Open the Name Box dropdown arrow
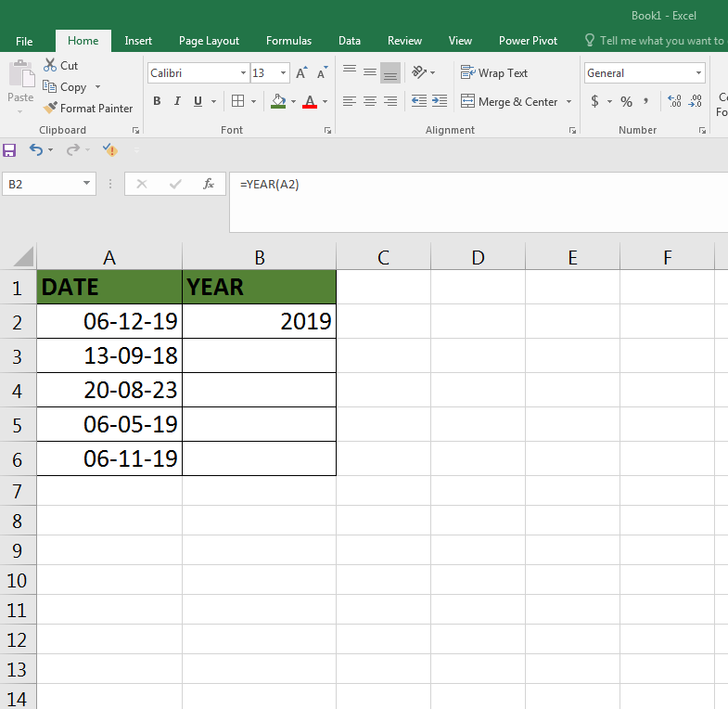Image resolution: width=728 pixels, height=709 pixels. 86,184
